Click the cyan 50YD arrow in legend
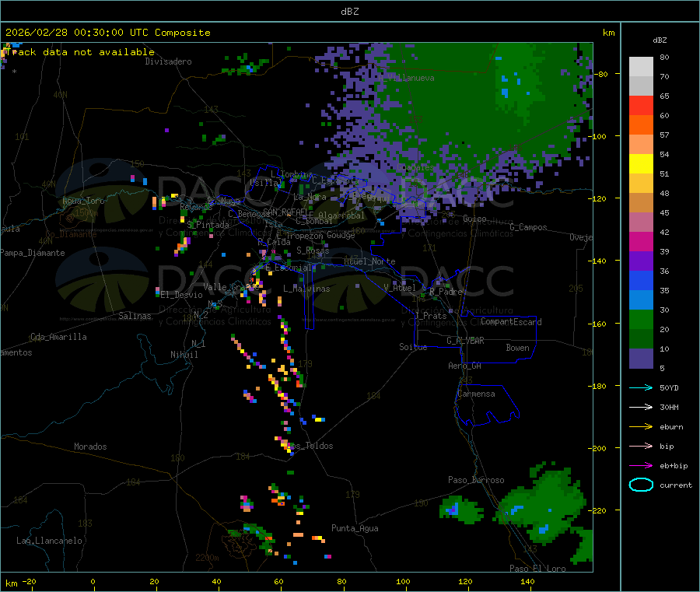700x592 pixels. [641, 387]
